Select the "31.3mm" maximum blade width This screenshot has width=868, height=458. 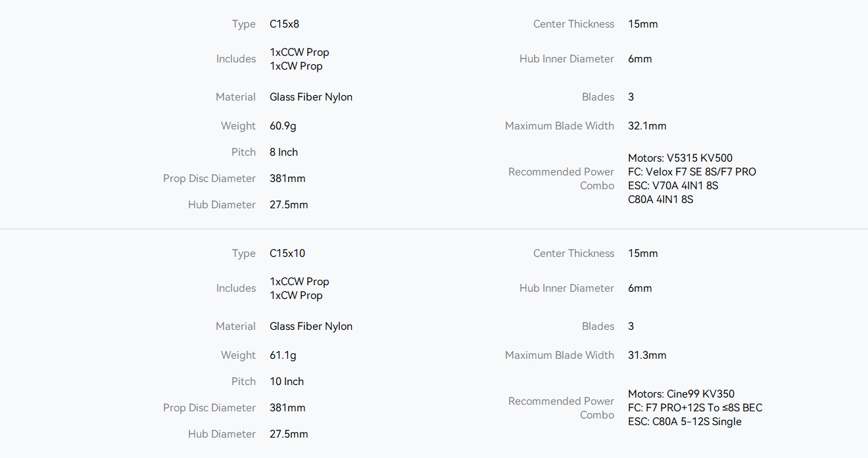[647, 355]
